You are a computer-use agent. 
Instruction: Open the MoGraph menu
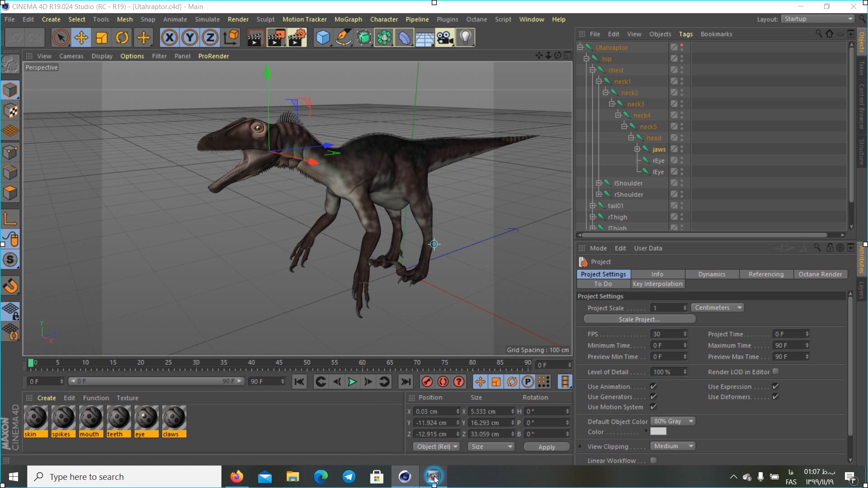coord(348,19)
